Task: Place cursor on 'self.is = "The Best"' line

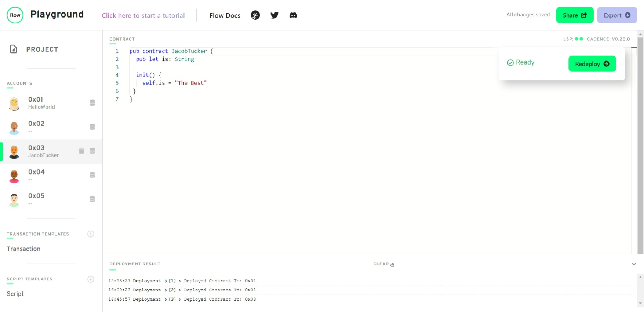Action: click(175, 83)
